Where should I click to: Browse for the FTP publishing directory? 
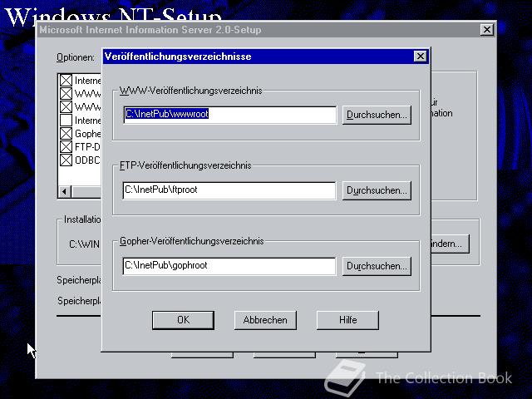click(377, 190)
